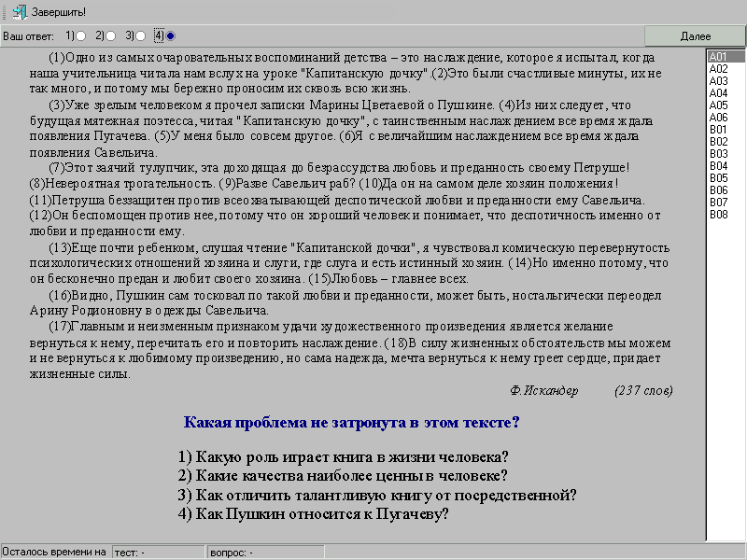
Task: Select answer option 4 radio button
Action: [170, 35]
